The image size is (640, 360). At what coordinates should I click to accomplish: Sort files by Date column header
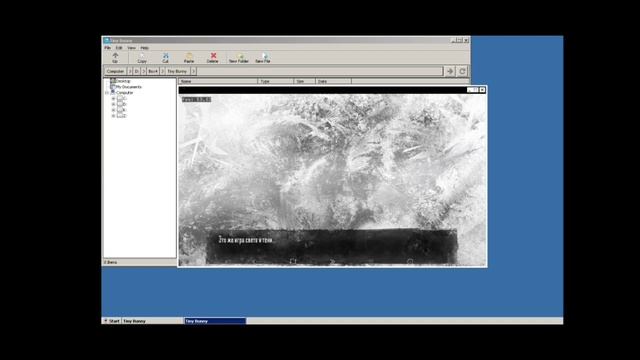pos(333,81)
